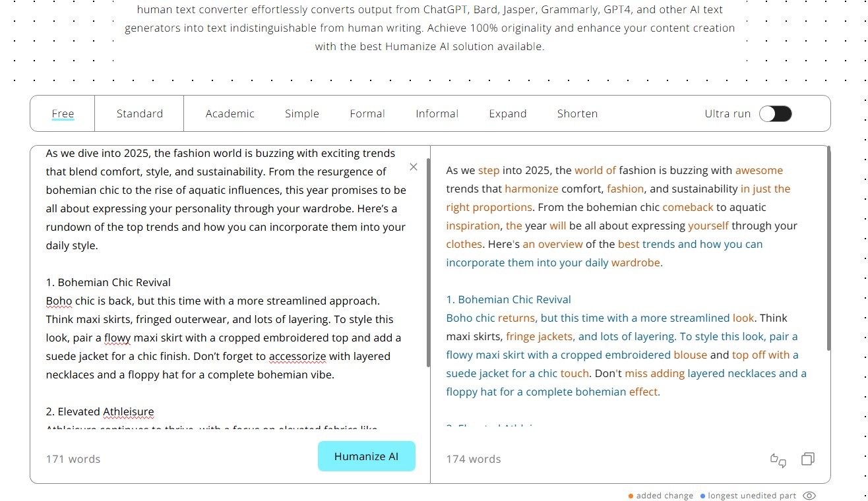Click the misspelled word 'accessorize' in input
The width and height of the screenshot is (868, 501).
297,357
